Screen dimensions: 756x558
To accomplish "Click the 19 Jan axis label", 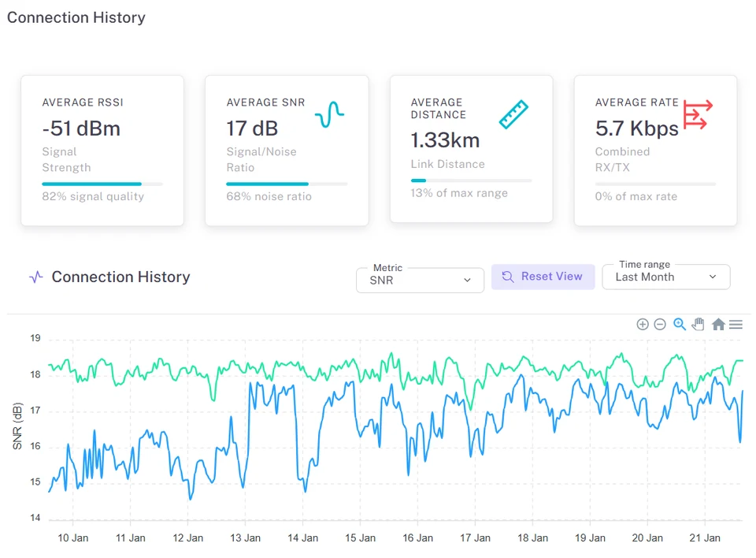I will [x=590, y=538].
